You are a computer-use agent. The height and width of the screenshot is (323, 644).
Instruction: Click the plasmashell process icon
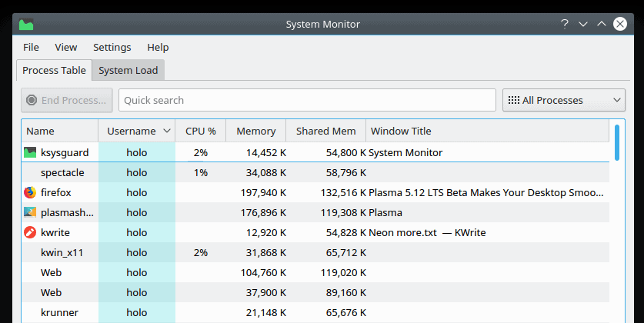point(30,212)
